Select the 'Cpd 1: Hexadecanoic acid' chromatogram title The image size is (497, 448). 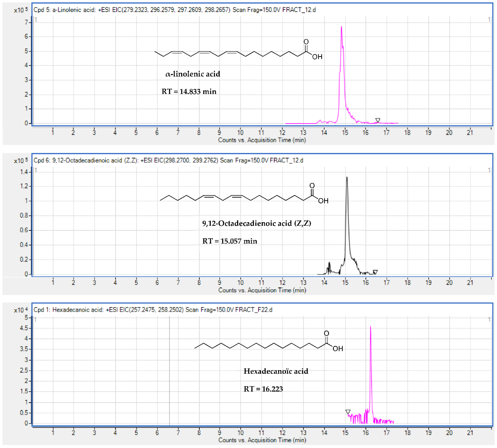(x=153, y=310)
